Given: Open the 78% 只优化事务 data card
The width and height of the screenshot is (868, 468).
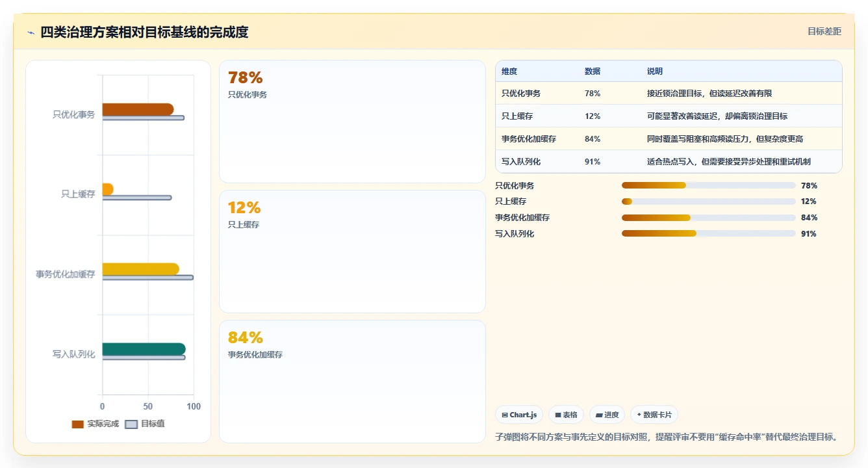Looking at the screenshot, I should point(352,122).
